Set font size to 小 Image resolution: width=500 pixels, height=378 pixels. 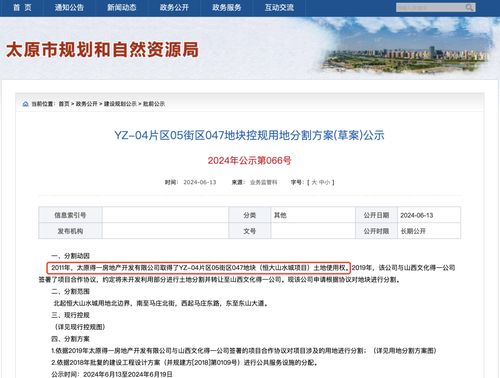coord(327,182)
